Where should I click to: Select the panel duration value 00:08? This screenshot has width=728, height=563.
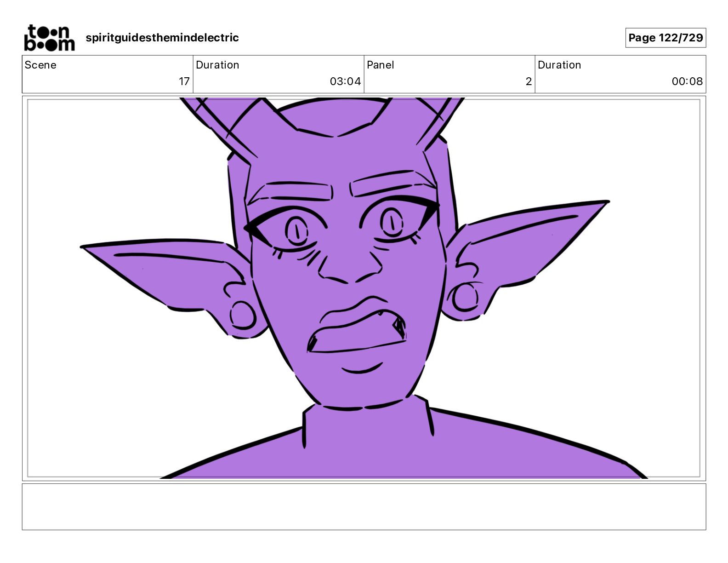[687, 81]
